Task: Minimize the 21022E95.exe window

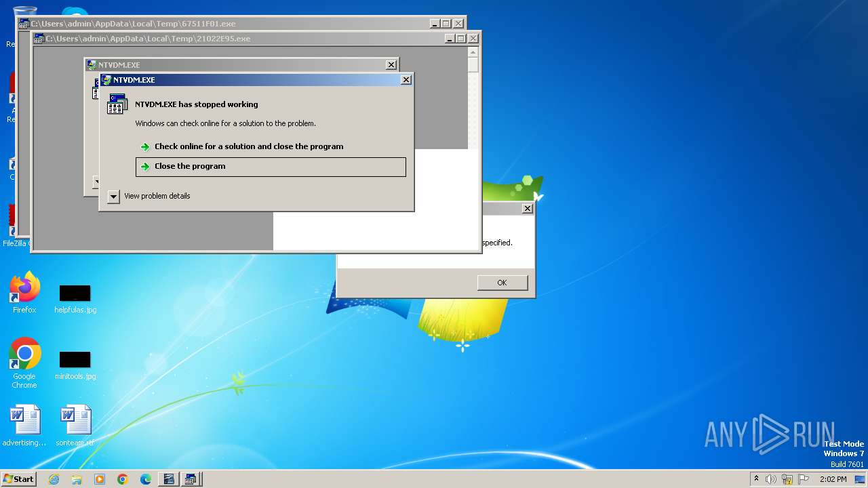Action: point(450,39)
